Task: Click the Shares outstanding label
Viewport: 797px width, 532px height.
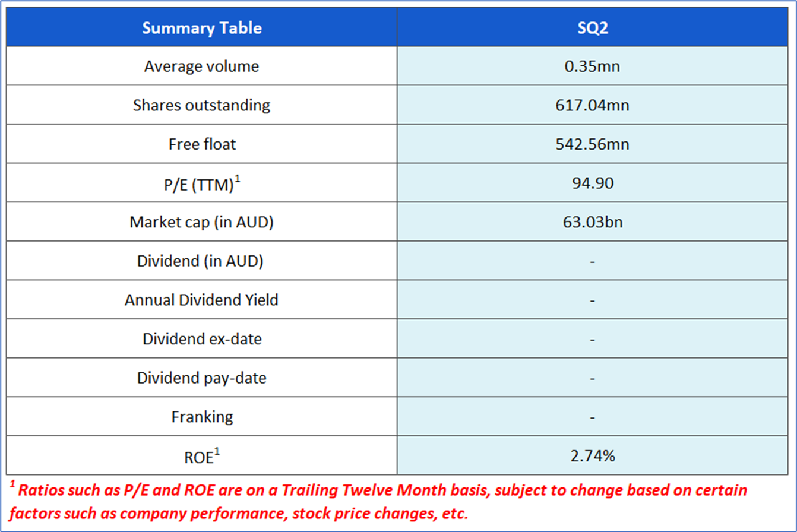Action: coord(201,105)
